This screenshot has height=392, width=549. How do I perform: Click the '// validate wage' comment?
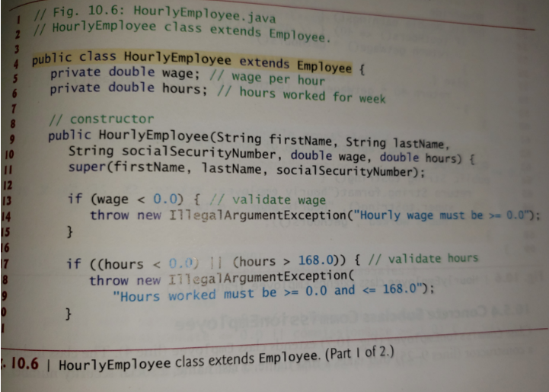268,200
